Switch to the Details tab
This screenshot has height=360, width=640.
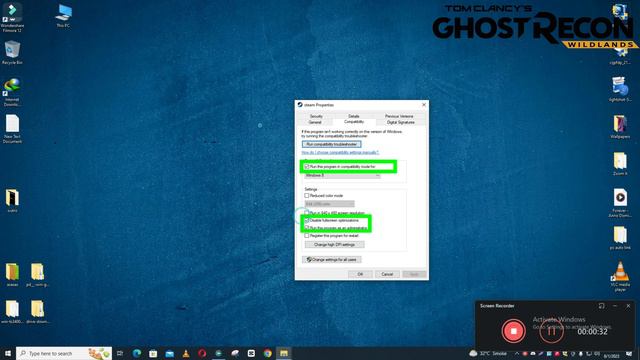coord(354,116)
